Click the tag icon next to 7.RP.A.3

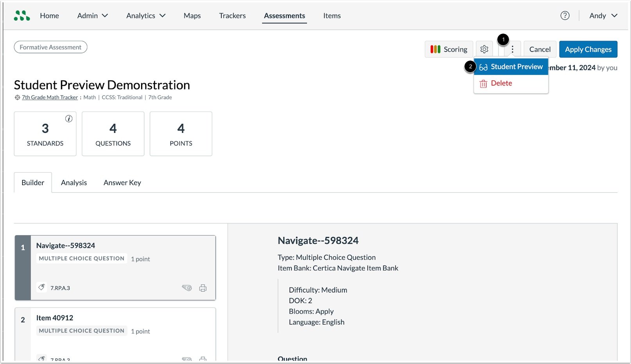41,287
